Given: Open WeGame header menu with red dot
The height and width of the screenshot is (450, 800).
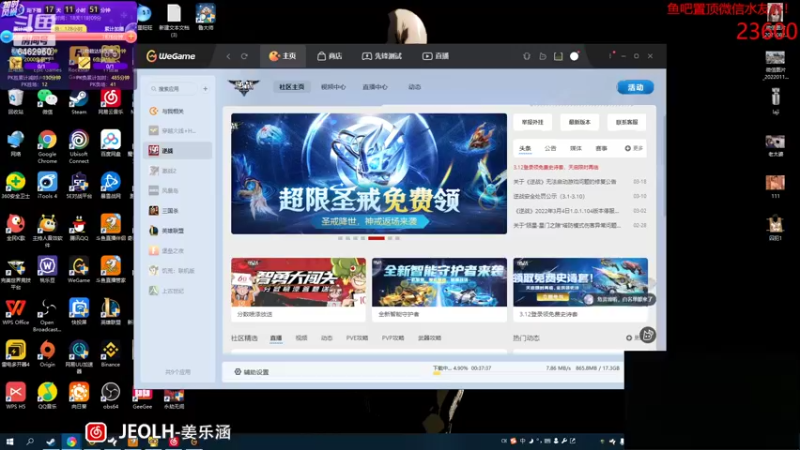Looking at the screenshot, I should (610, 55).
